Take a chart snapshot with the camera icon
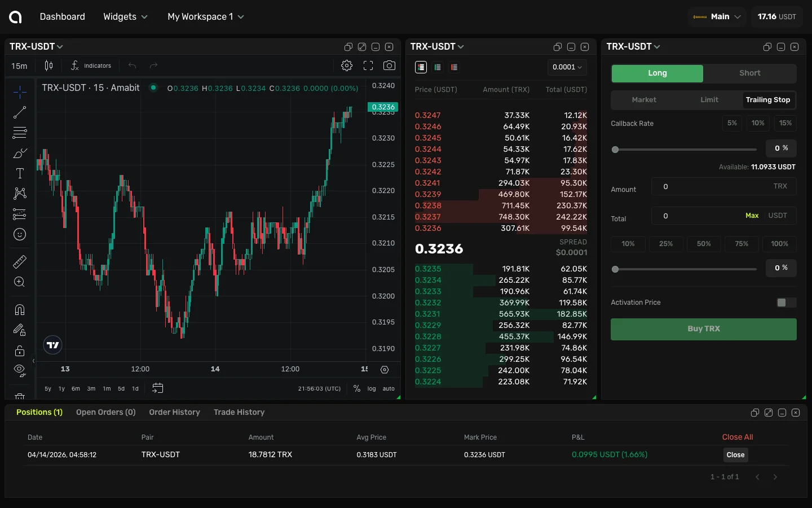The width and height of the screenshot is (812, 508). coord(389,65)
